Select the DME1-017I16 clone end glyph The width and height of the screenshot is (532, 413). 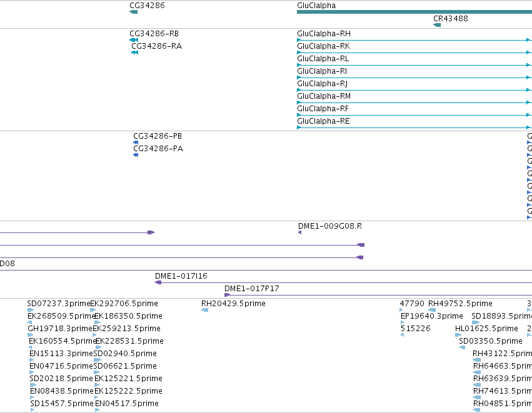(158, 282)
